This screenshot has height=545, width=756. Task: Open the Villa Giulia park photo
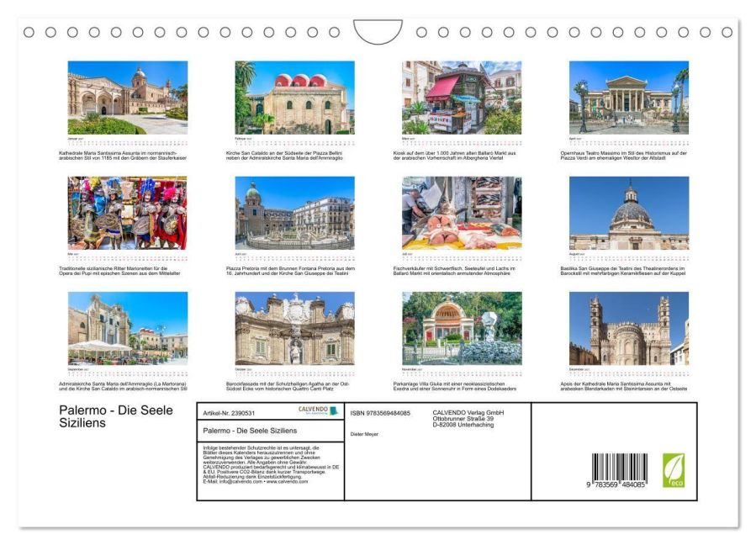tap(462, 329)
